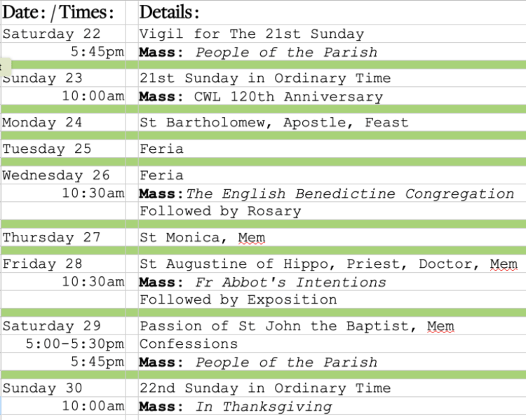Click 'Fr Abbot's Intentions' Mass cell

[332, 282]
